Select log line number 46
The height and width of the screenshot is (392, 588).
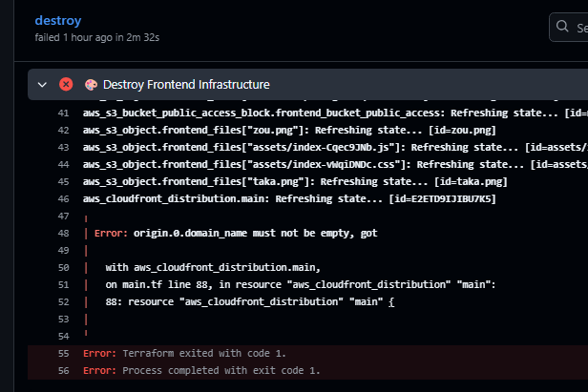coord(63,199)
